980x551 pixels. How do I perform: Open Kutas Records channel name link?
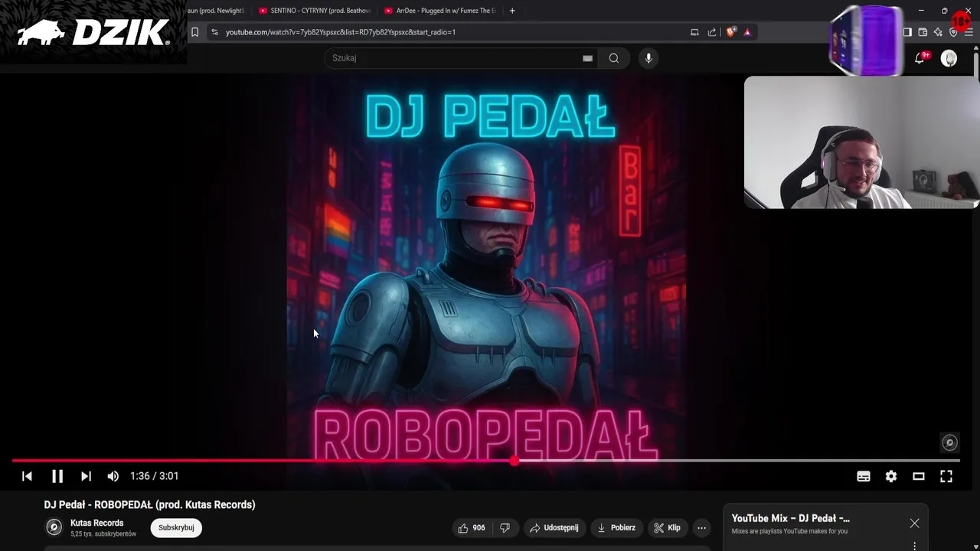pos(96,523)
